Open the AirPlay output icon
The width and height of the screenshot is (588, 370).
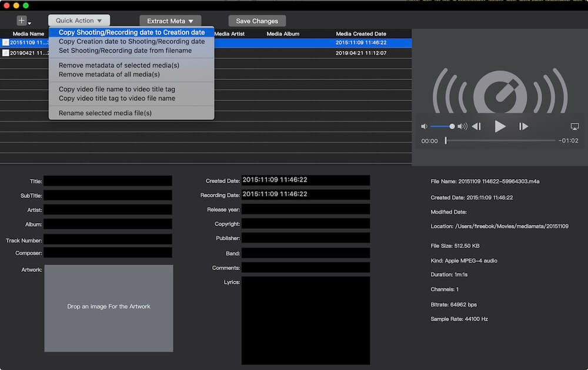tap(574, 127)
